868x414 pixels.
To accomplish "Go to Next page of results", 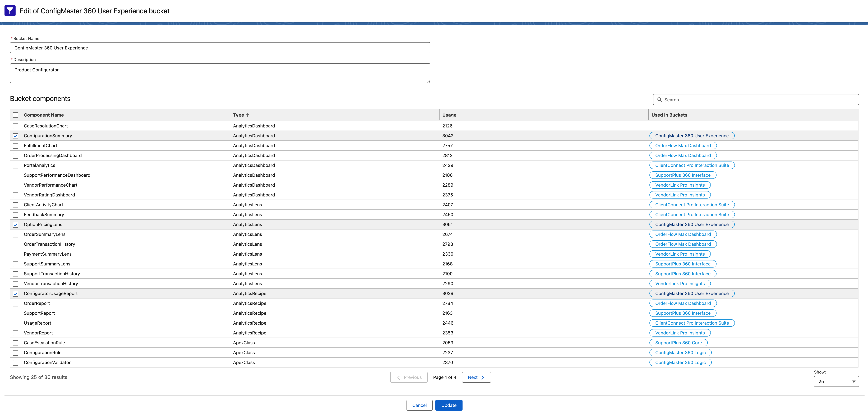I will pos(476,377).
